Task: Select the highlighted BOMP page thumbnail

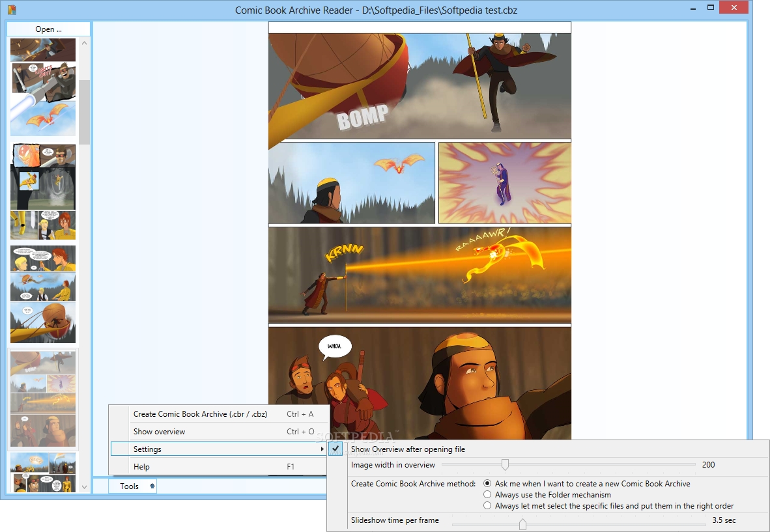Action: coord(43,399)
